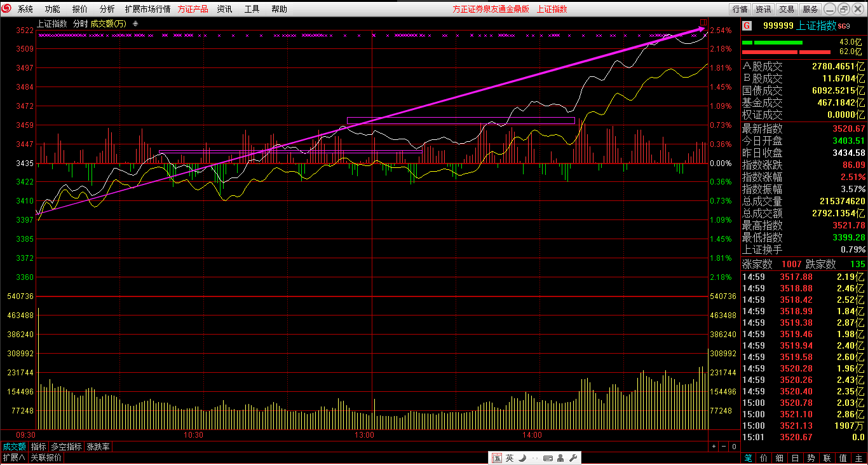
Task: Click the red panel-split icon above chart
Action: click(703, 23)
